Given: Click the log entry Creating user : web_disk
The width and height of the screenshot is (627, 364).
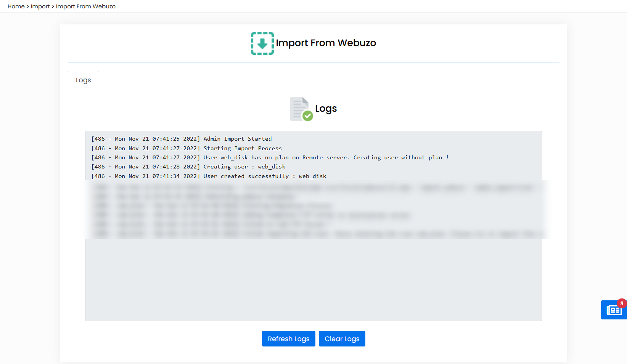Looking at the screenshot, I should tap(188, 167).
